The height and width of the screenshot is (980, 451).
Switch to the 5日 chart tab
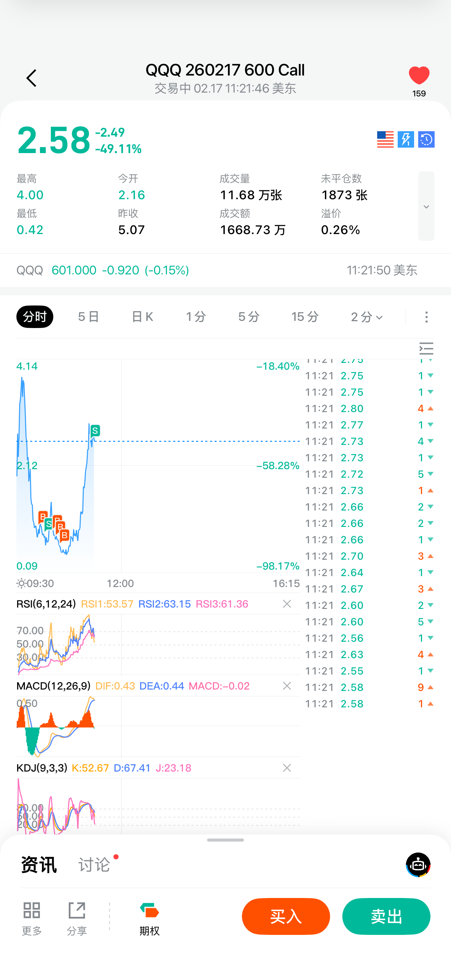[88, 316]
